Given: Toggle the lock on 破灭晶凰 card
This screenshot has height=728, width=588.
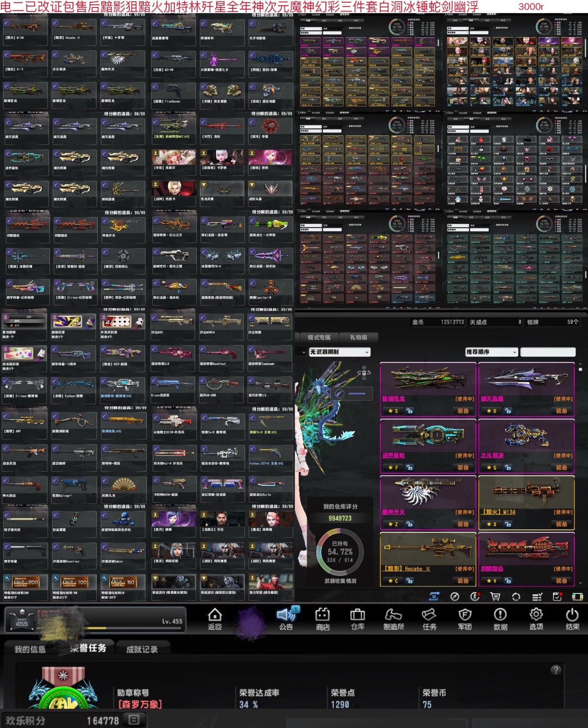Looking at the screenshot, I should 508,411.
